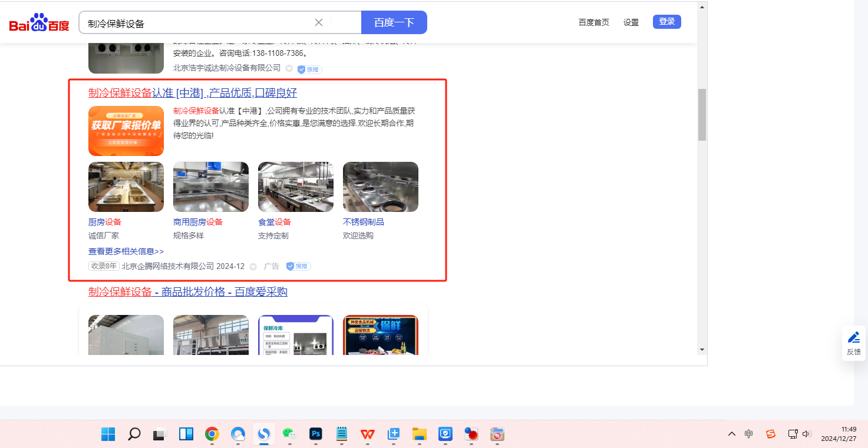Open the blue cloud browser taskbar icon
The image size is (868, 448).
pos(238,434)
